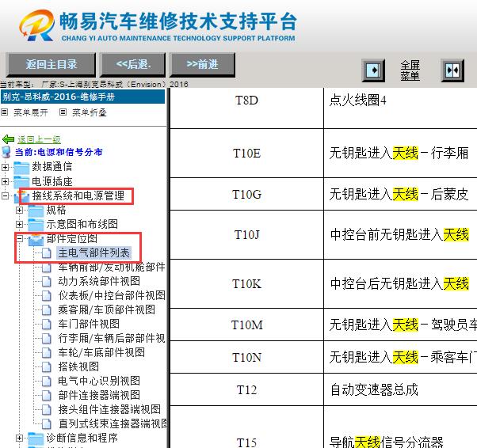Click the T8D table cell
Image resolution: width=477 pixels, height=448 pixels.
click(x=246, y=108)
